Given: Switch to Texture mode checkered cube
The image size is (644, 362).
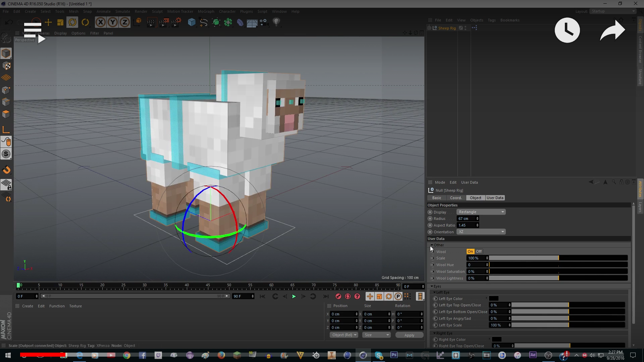Looking at the screenshot, I should point(6,66).
